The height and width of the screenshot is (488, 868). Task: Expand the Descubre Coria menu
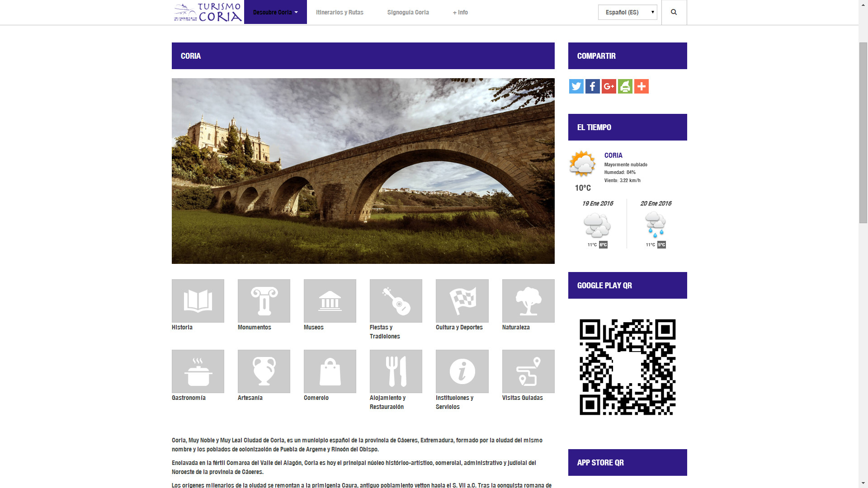[275, 12]
